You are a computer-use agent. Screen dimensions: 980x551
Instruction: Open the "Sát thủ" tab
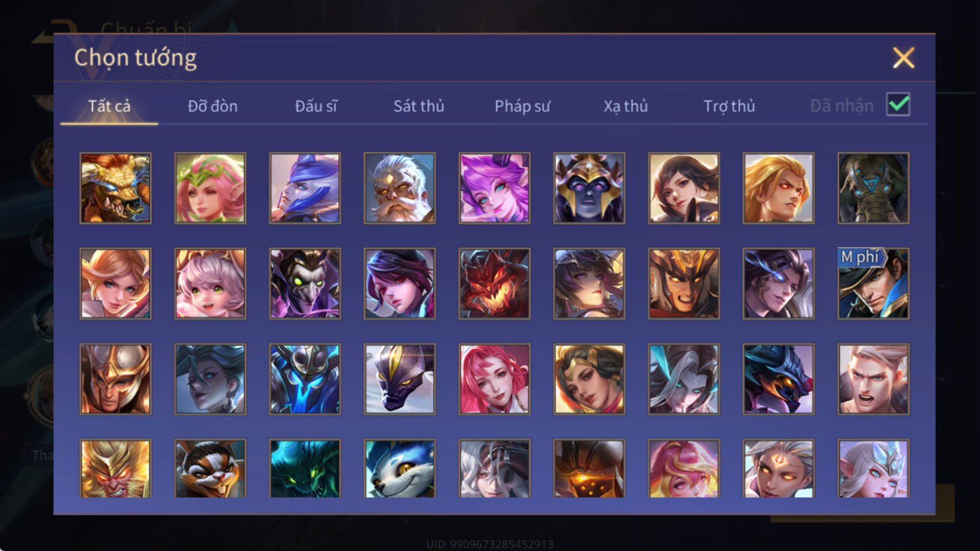pyautogui.click(x=419, y=106)
